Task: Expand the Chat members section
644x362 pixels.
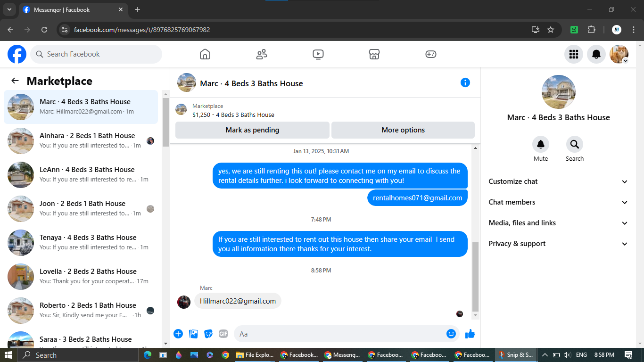Action: (x=558, y=202)
